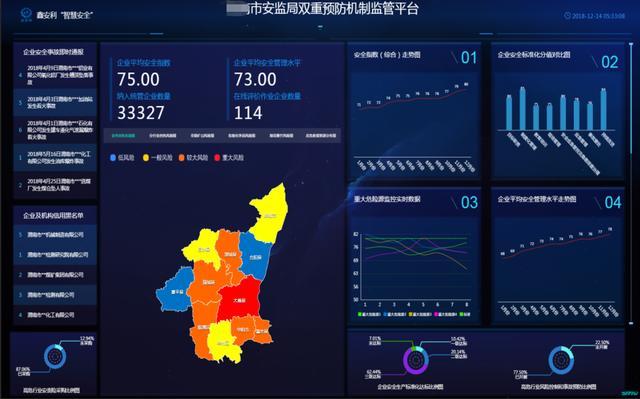
Task: Toggle the yellow series in chart 03 legend
Action: [420, 314]
